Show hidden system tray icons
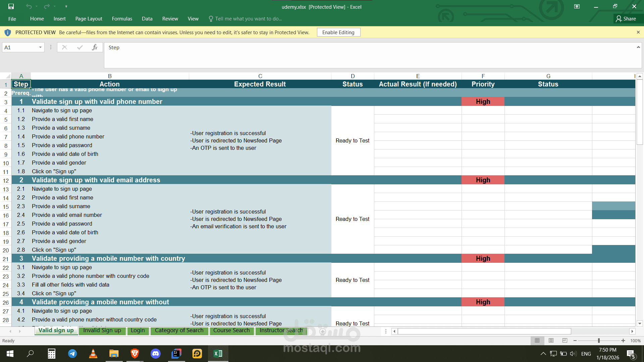The height and width of the screenshot is (362, 644). pos(543,354)
